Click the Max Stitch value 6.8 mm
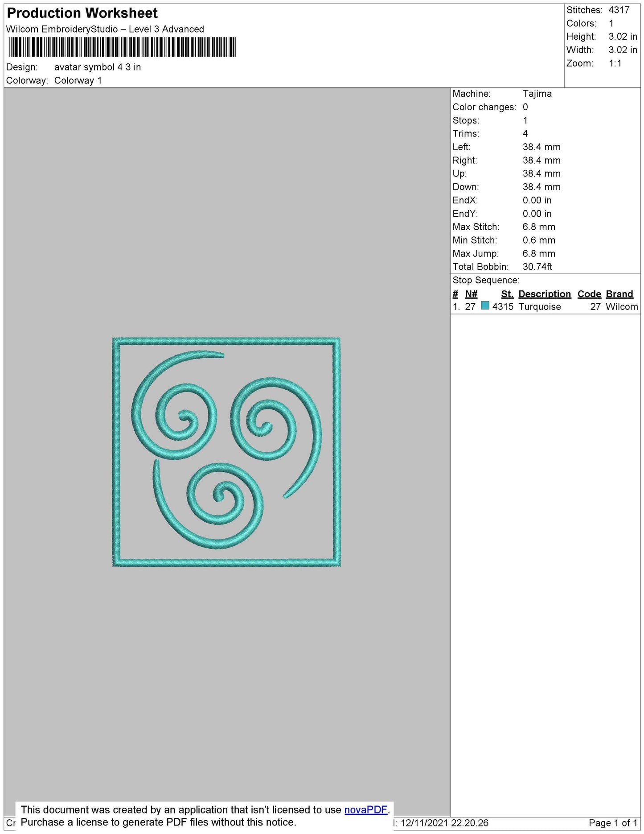644x834 pixels. (x=539, y=227)
